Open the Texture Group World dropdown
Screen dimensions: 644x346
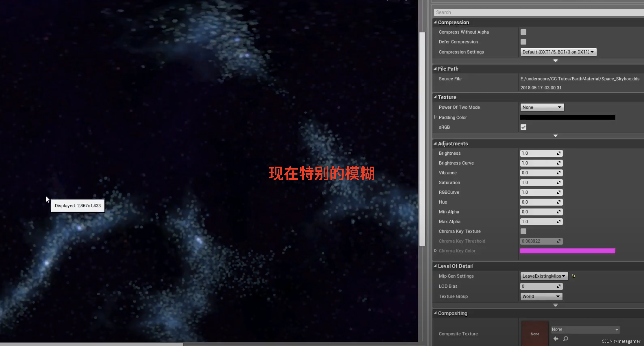(541, 296)
